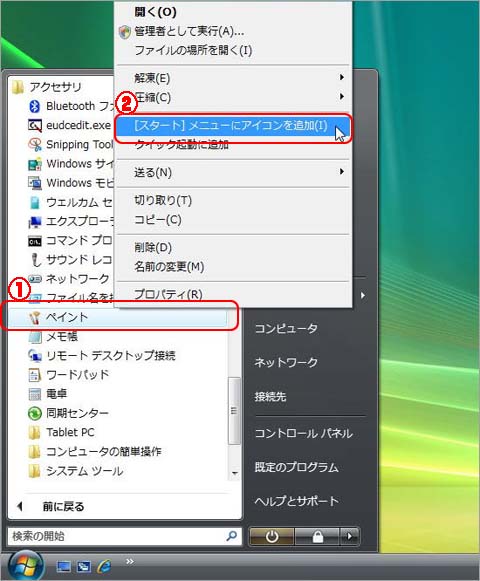Click the Windows Start orb
480x581 pixels.
pyautogui.click(x=25, y=566)
